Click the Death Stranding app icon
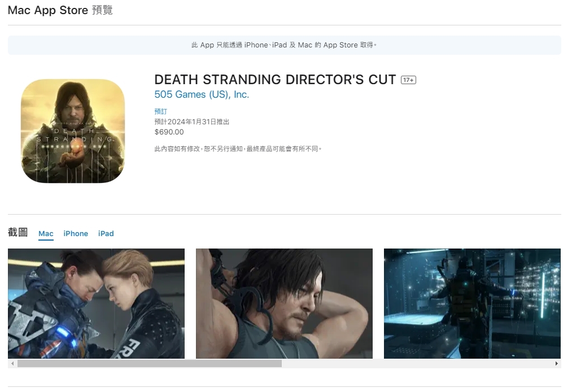The image size is (572, 392). point(73,131)
